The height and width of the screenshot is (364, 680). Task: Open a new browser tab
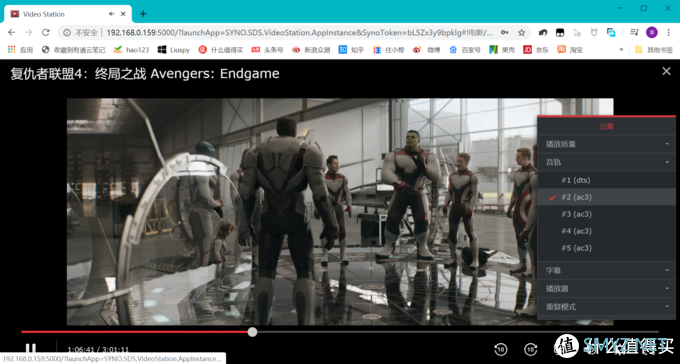143,14
